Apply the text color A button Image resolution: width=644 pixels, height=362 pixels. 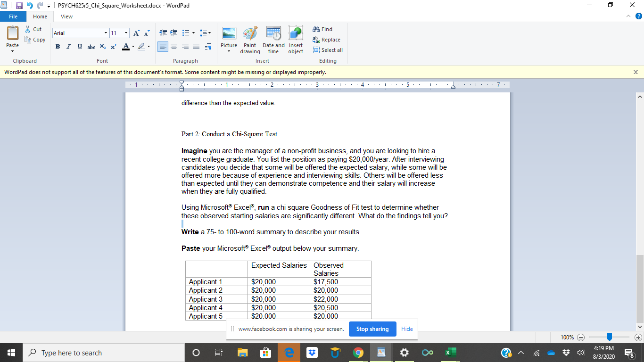click(125, 46)
